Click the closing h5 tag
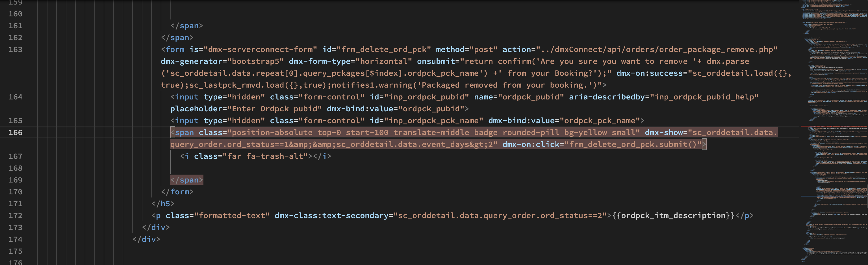This screenshot has width=868, height=265. pyautogui.click(x=163, y=204)
